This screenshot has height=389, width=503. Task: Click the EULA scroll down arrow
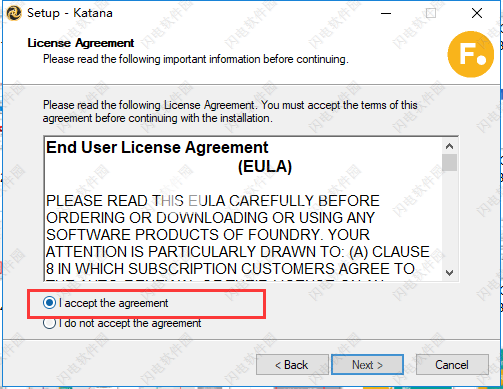click(x=449, y=273)
